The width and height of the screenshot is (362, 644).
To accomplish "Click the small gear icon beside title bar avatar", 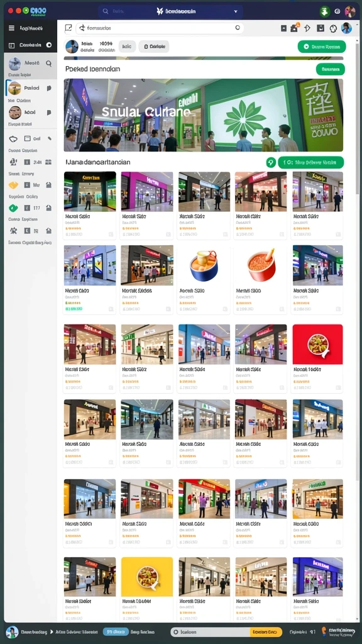I will pyautogui.click(x=337, y=11).
